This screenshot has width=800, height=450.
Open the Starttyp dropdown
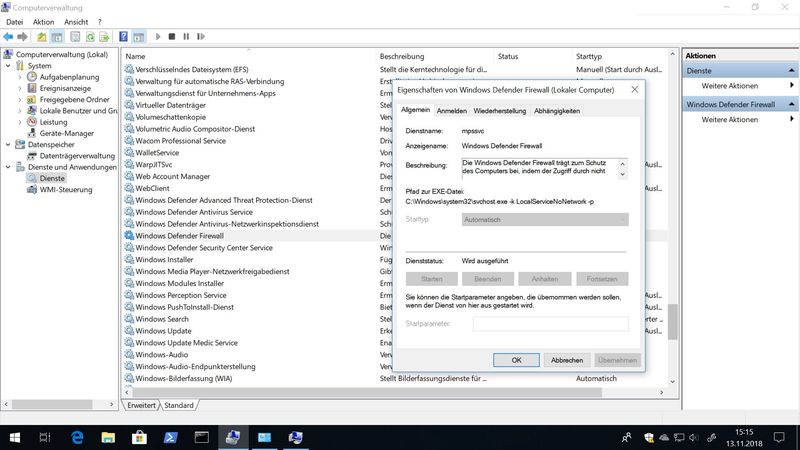tap(545, 219)
